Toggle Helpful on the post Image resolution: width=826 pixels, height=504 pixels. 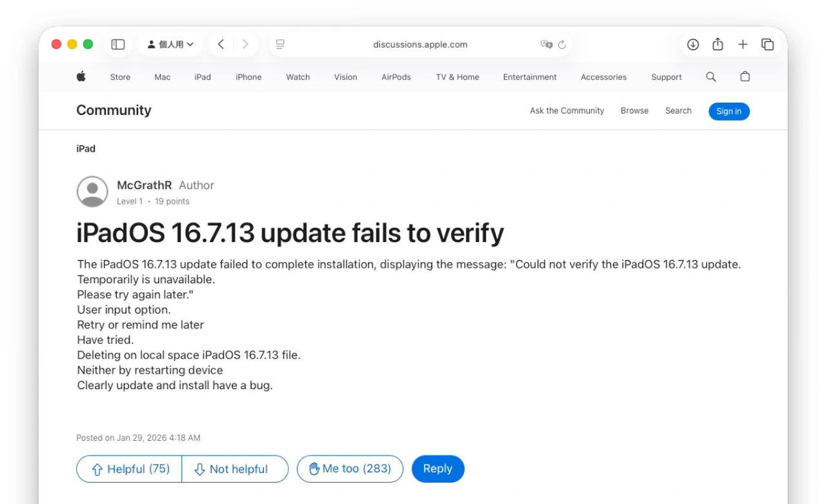[x=128, y=469]
